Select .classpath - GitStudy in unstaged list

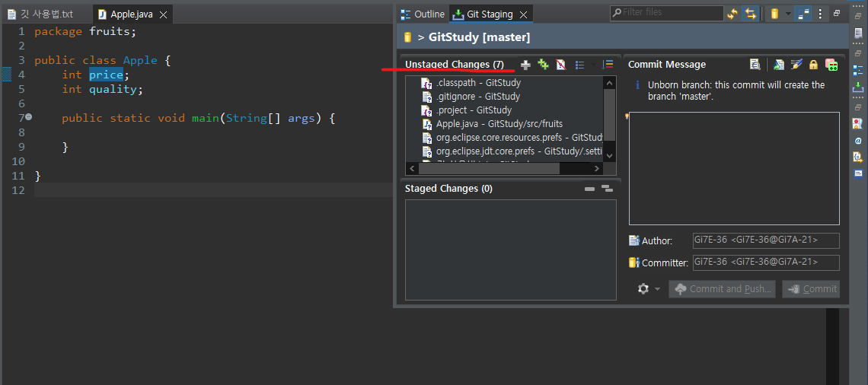[471, 82]
